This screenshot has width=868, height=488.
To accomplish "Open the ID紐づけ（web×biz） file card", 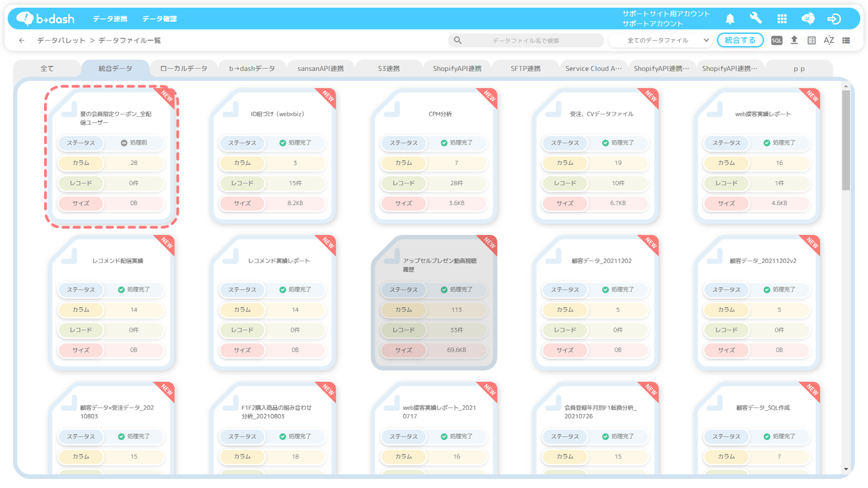I will tap(273, 156).
